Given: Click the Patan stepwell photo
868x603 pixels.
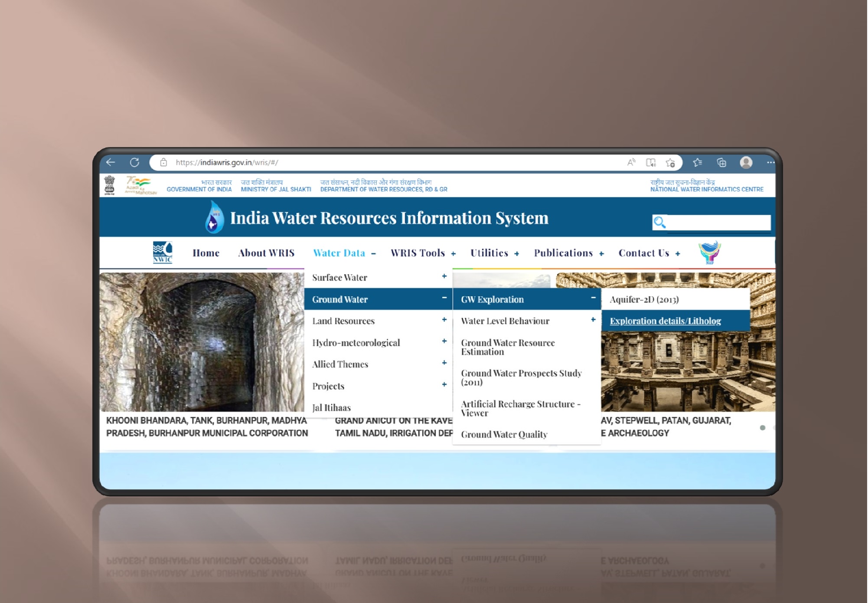Looking at the screenshot, I should point(688,371).
